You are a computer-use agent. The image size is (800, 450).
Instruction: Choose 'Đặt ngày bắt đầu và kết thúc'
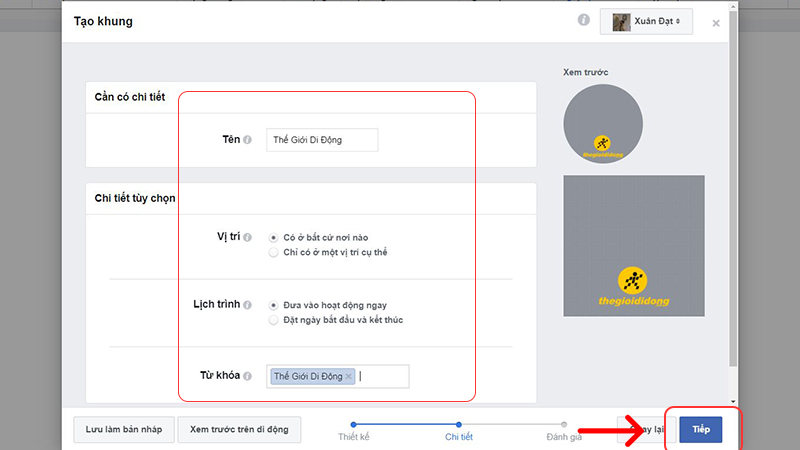[x=273, y=320]
